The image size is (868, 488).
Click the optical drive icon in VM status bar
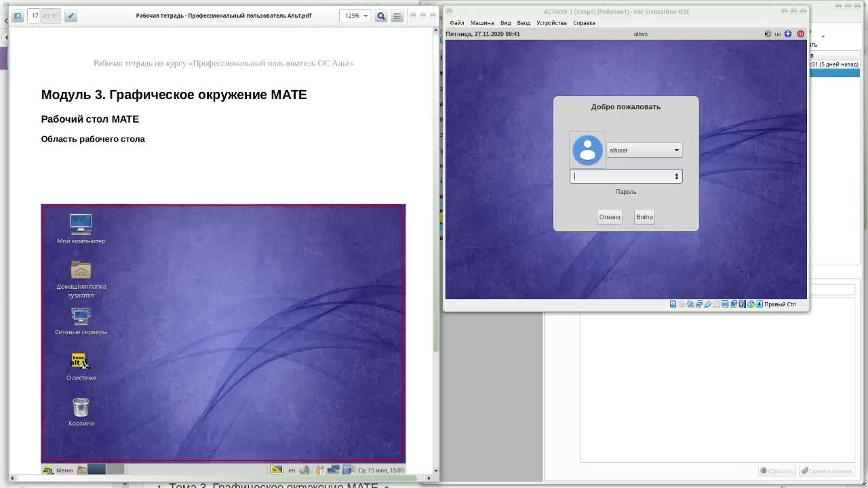682,304
